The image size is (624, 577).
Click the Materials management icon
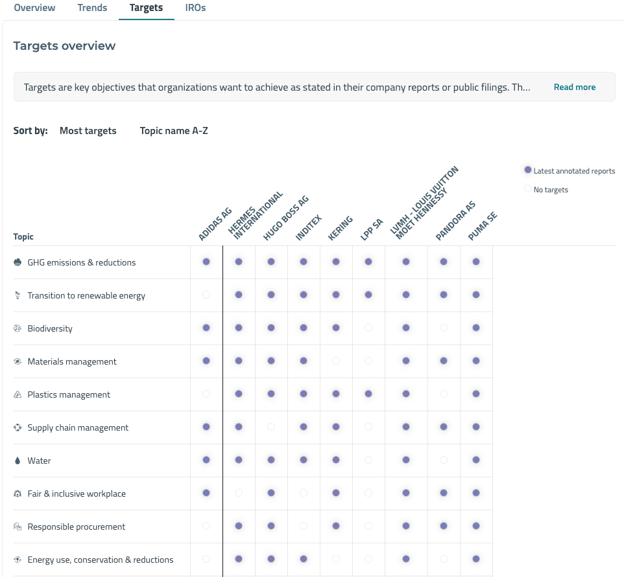point(18,361)
